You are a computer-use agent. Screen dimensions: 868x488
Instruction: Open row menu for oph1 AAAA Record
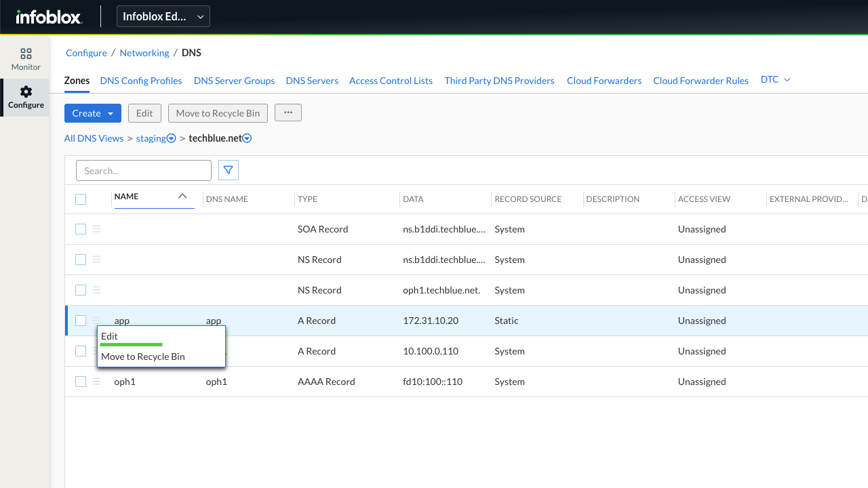pyautogui.click(x=97, y=382)
